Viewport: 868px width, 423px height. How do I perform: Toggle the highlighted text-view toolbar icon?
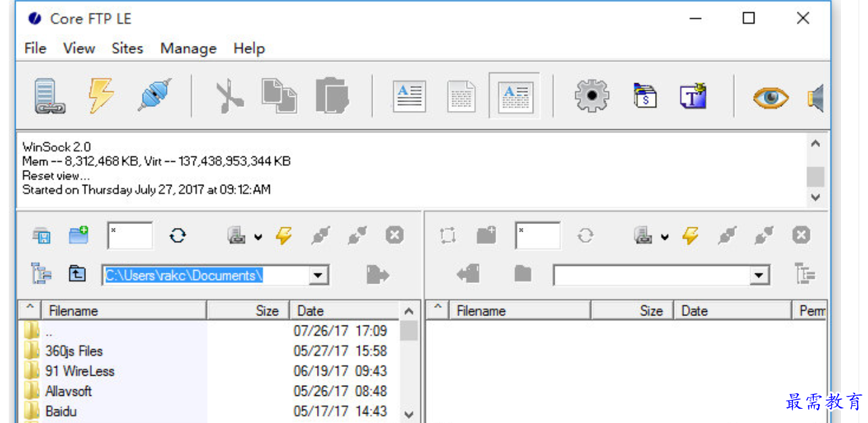tap(515, 97)
